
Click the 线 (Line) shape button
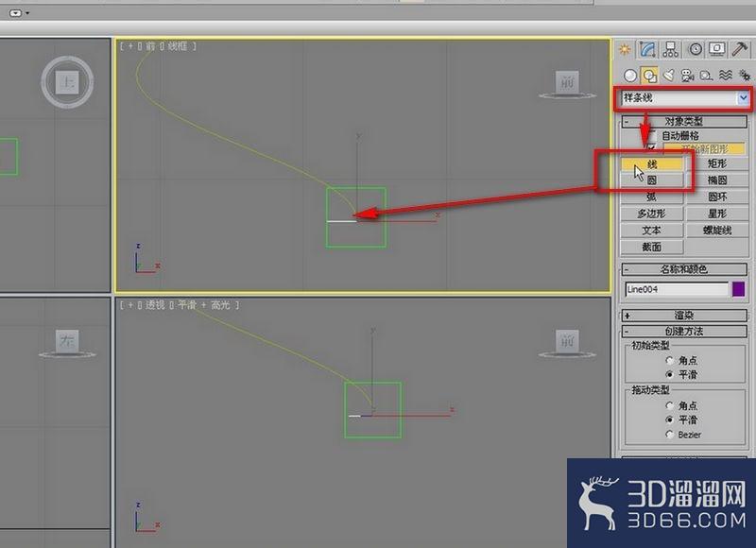[652, 163]
